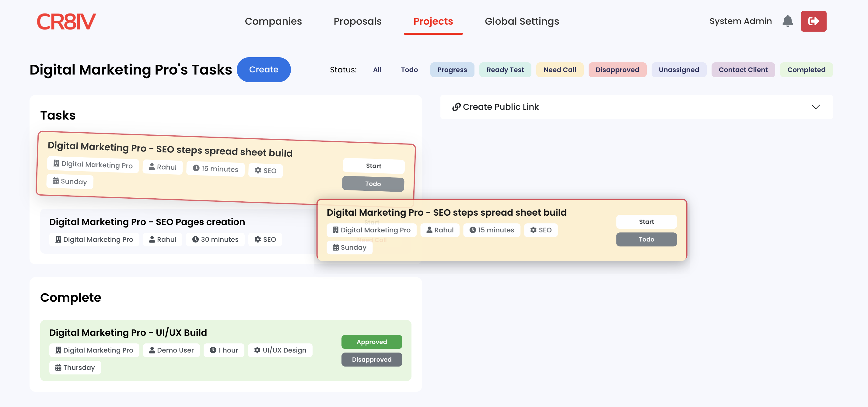Image resolution: width=868 pixels, height=407 pixels.
Task: Click the clock icon on the 1 hour tag
Action: pos(213,350)
